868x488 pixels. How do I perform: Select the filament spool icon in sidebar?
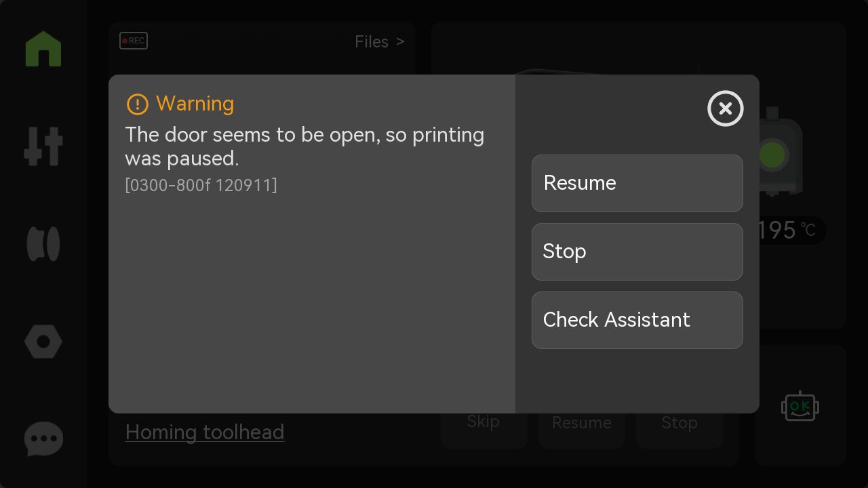43,244
